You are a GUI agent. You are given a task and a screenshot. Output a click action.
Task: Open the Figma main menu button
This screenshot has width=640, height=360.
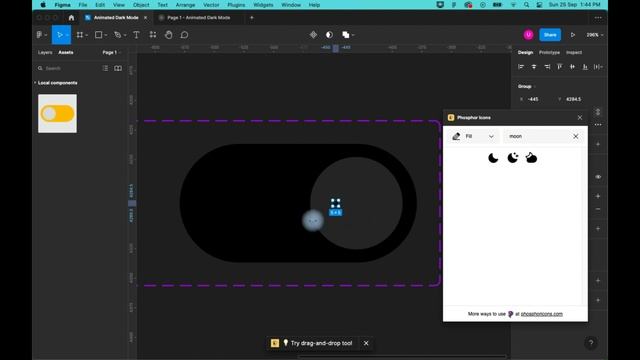(x=40, y=35)
